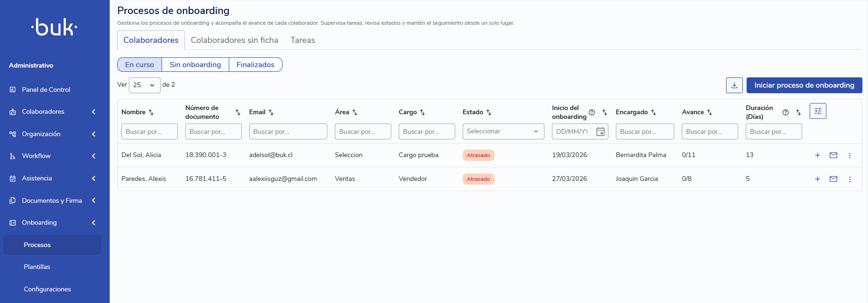Open the calendar icon in date filter
Screen dimensions: 868x303
600,131
